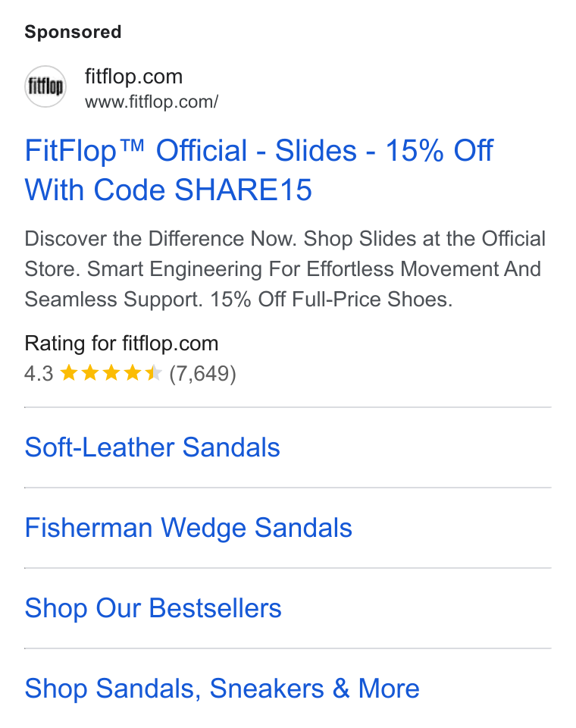Open Shop Sandals, Sneakers & More sitelink
576x728 pixels.
(x=222, y=689)
